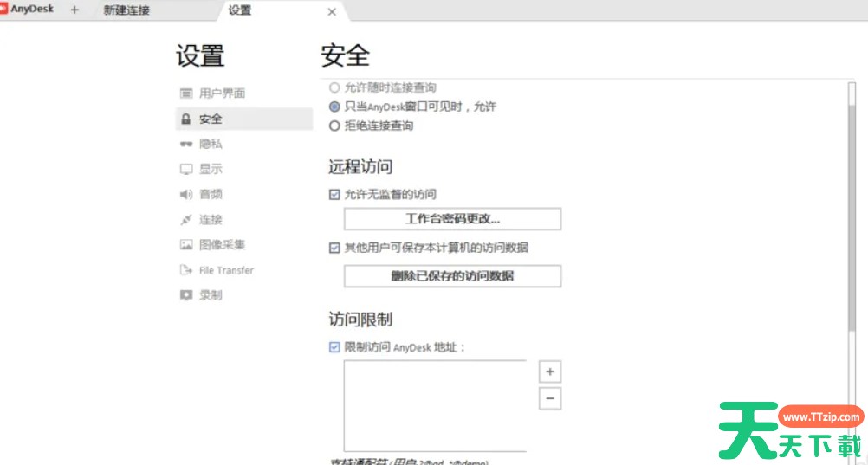Close the 设置 tab
The height and width of the screenshot is (465, 868).
332,12
